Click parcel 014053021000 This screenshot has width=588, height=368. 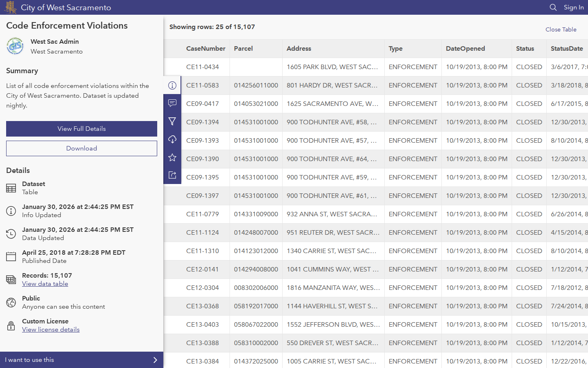coord(256,104)
